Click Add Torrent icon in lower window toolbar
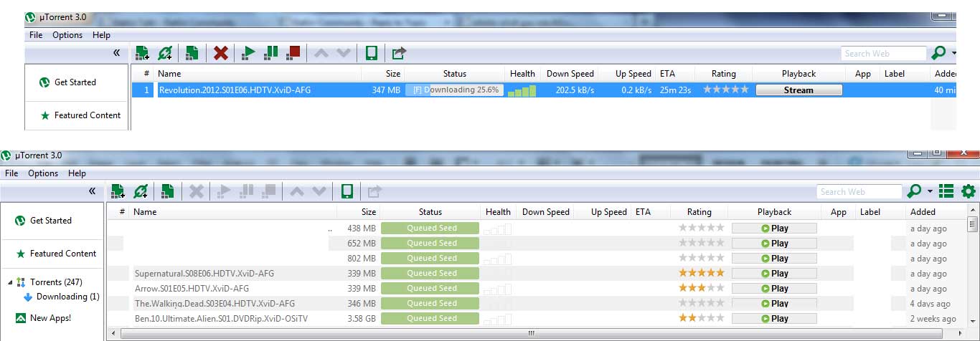 click(118, 191)
